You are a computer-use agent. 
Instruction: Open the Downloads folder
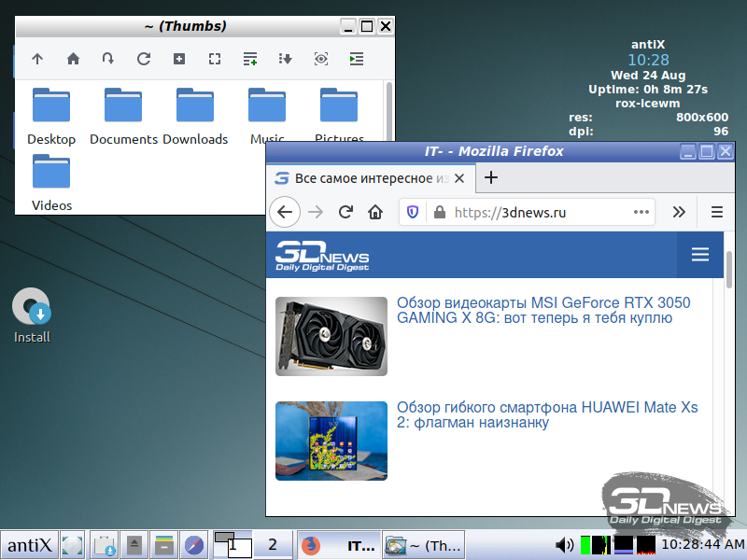pos(195,117)
